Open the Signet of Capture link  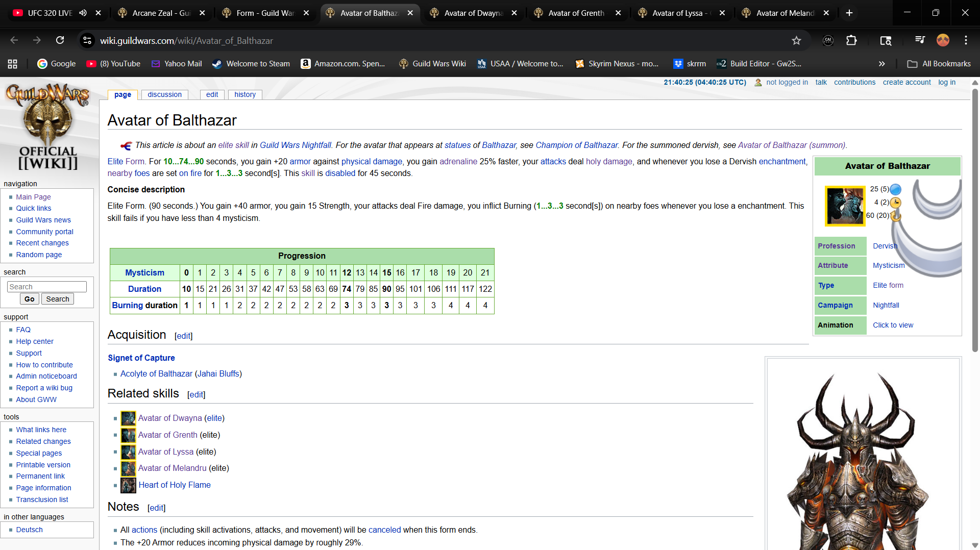pyautogui.click(x=141, y=358)
